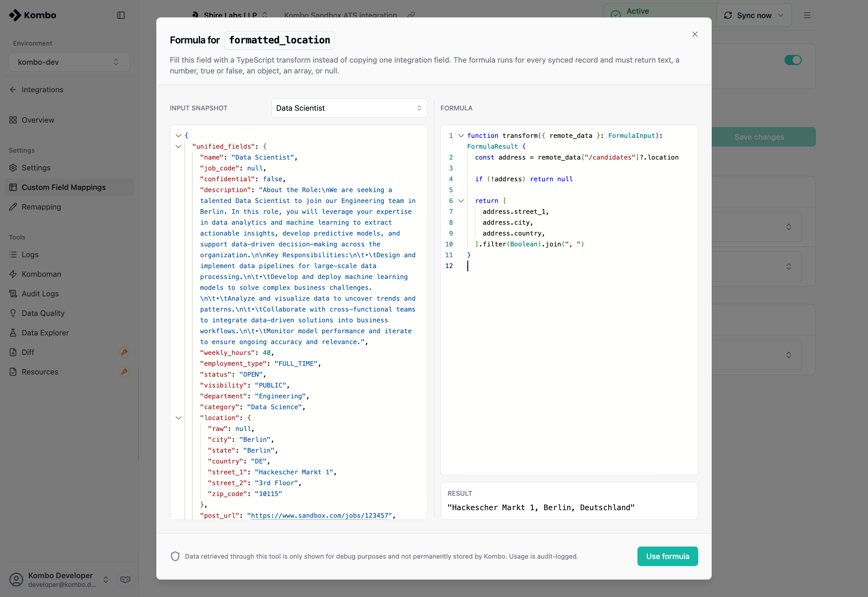Select Custom Field Mappings
Screen dimensions: 868x597
pos(69,187)
